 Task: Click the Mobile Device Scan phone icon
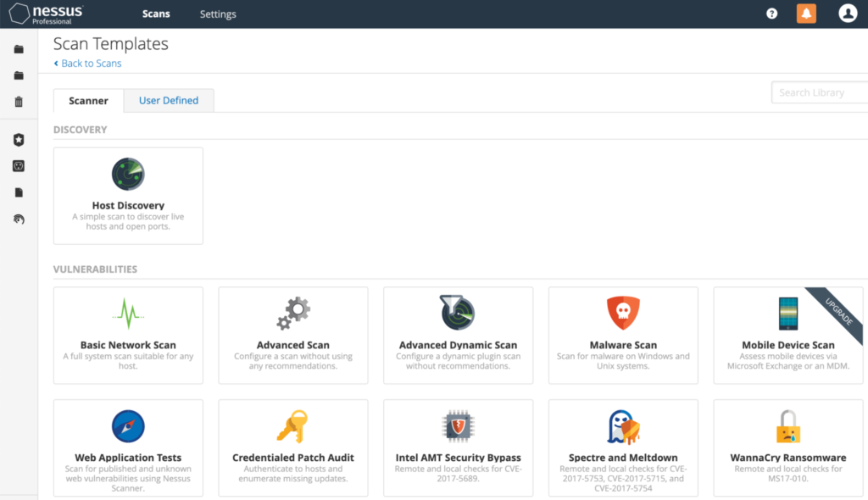tap(788, 314)
